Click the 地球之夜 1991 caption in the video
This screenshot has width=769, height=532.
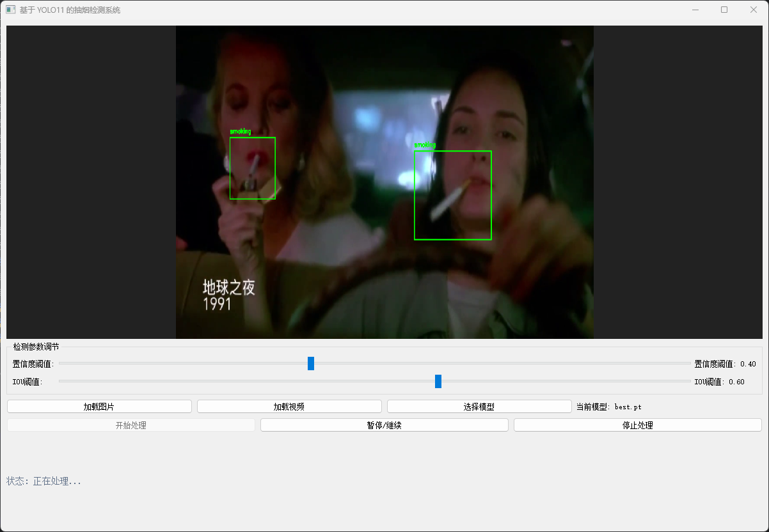click(x=228, y=295)
